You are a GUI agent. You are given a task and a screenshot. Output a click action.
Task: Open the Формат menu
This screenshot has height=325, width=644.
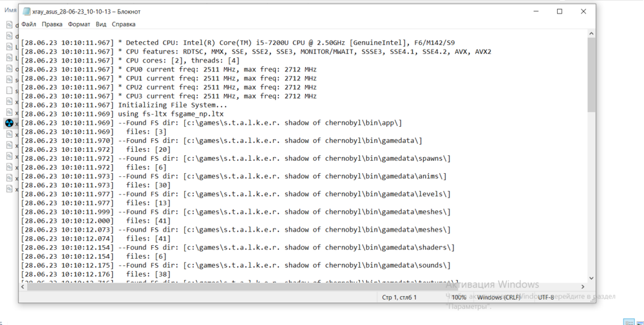[79, 24]
